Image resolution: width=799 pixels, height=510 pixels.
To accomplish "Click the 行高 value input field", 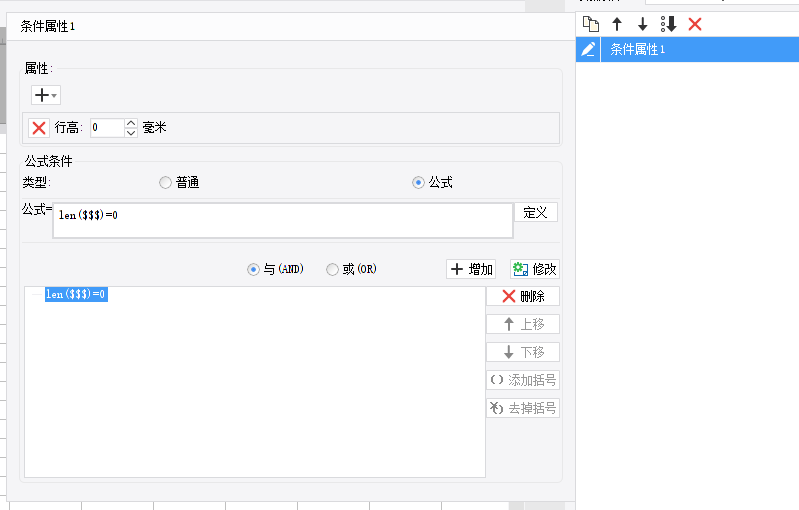I will (107, 128).
